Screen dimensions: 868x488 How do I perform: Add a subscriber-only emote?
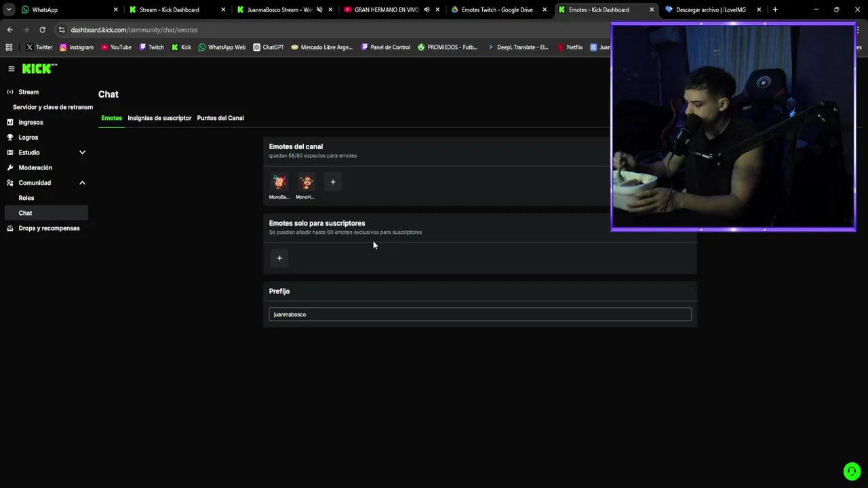point(279,258)
